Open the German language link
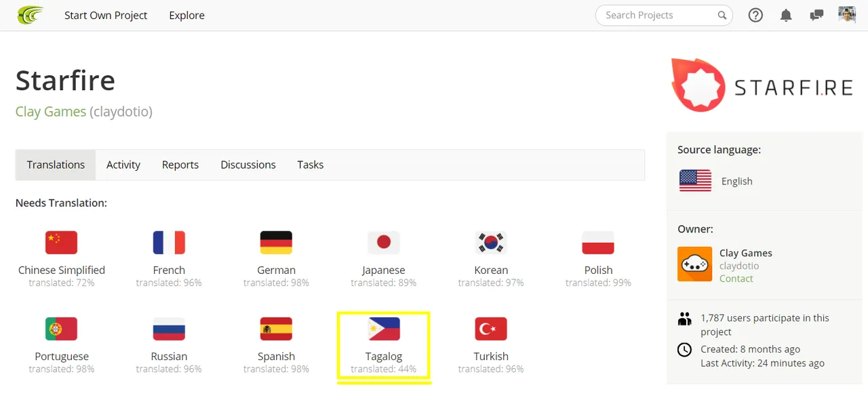Viewport: 868px width, 396px height. 276,270
